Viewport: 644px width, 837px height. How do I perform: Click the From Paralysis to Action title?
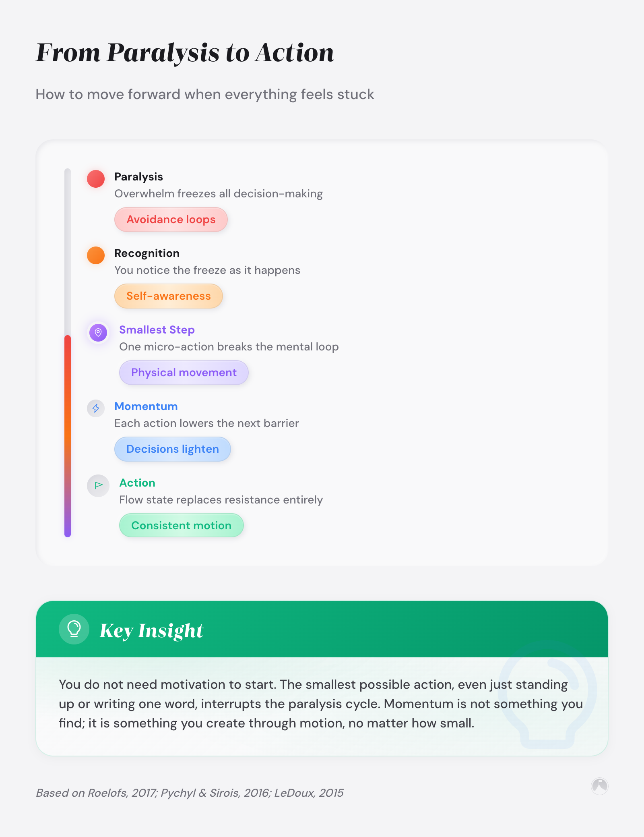point(185,53)
